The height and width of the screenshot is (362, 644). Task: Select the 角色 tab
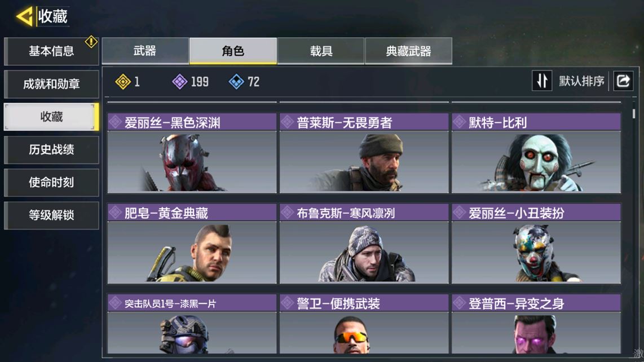[233, 51]
